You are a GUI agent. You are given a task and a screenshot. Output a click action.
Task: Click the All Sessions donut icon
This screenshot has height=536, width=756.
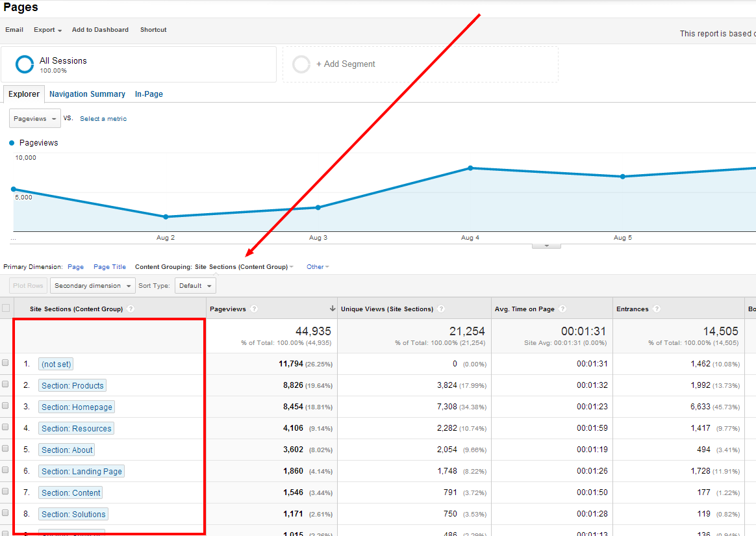(x=25, y=64)
